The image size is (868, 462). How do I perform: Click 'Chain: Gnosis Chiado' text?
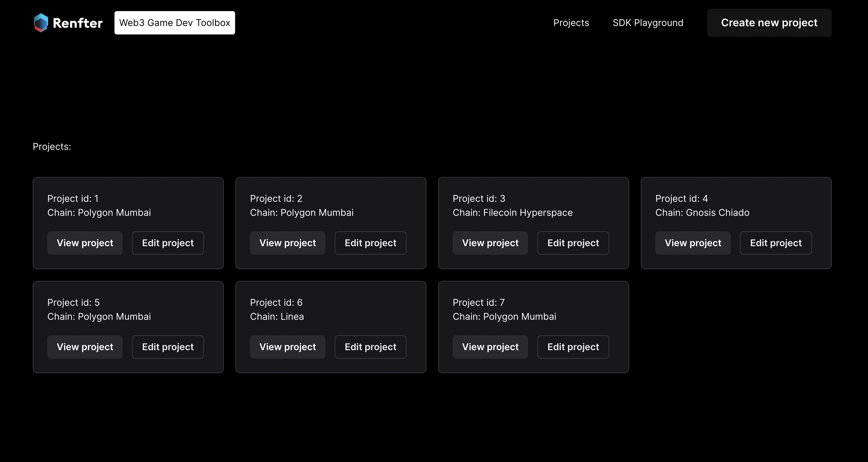[702, 213]
